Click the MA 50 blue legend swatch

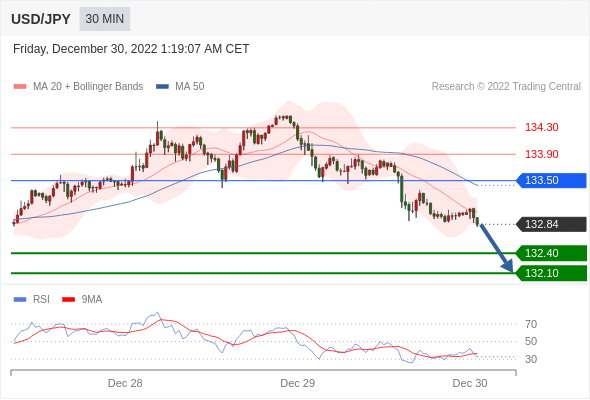162,87
